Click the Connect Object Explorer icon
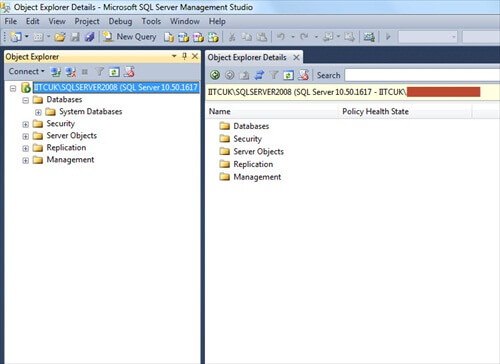The height and width of the screenshot is (364, 500). (x=55, y=72)
